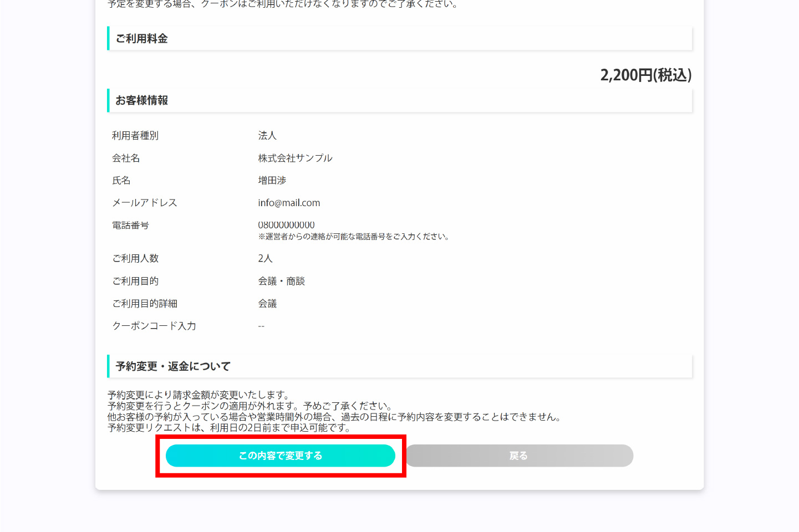Image resolution: width=799 pixels, height=532 pixels.
Task: Click the empty coupon code value "--"
Action: coord(261,326)
